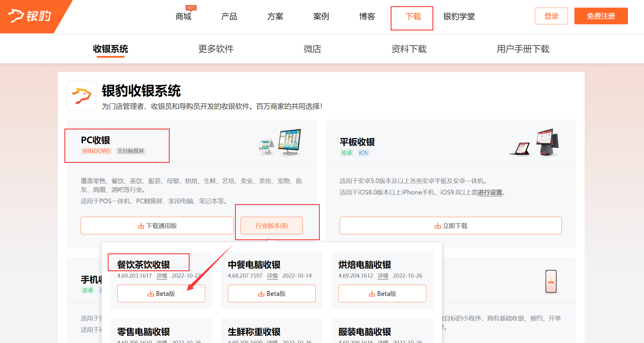The width and height of the screenshot is (644, 343).
Task: Select the 下载 menu item
Action: click(413, 16)
